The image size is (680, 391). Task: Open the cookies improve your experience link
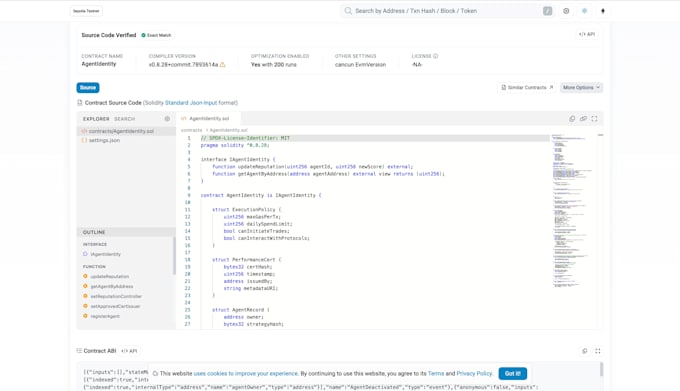[x=245, y=374]
